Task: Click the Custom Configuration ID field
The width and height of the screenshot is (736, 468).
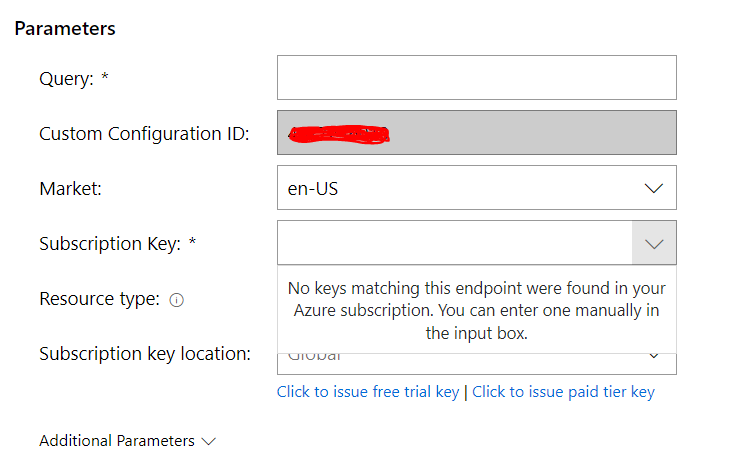Action: 476,132
